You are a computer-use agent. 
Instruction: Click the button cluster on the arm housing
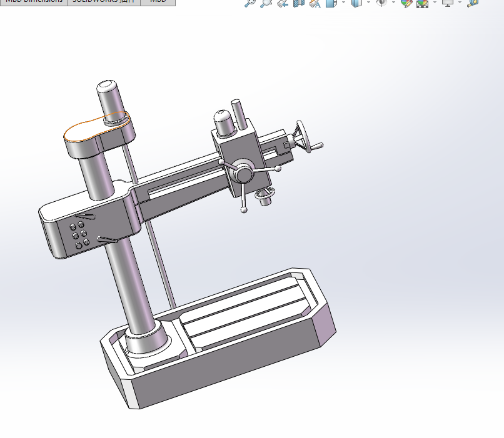pyautogui.click(x=79, y=235)
